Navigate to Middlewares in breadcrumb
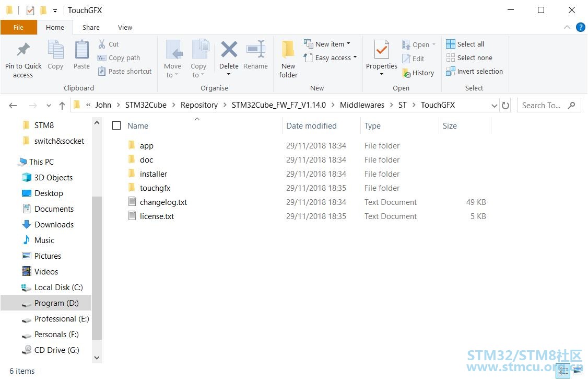Viewport: 588px width, 379px height. [x=362, y=105]
